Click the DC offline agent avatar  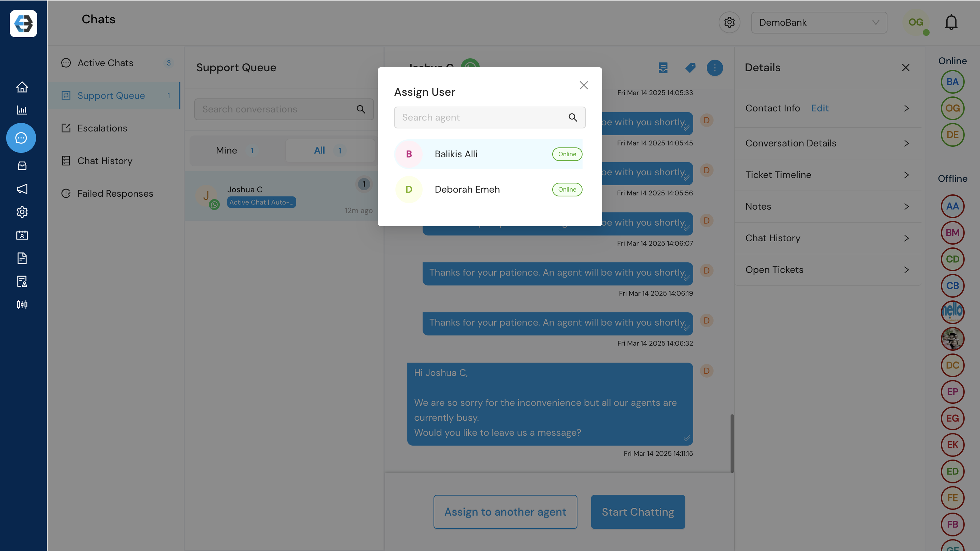tap(952, 365)
